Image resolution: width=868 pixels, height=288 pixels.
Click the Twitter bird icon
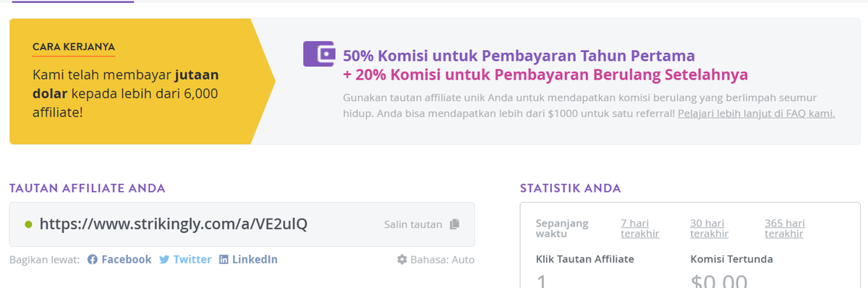[x=164, y=260]
